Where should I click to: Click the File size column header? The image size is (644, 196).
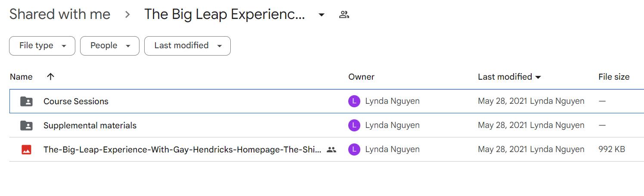point(614,77)
